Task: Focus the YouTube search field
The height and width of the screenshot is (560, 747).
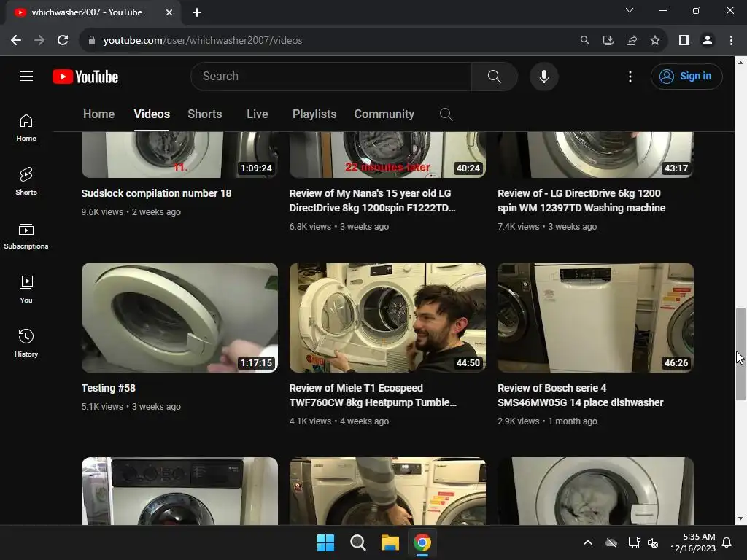Action: [x=331, y=76]
